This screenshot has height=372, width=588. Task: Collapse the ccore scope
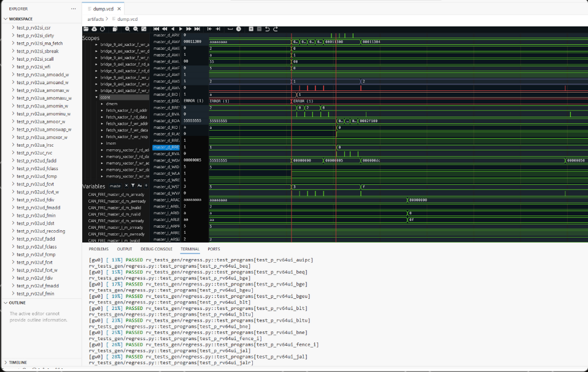pos(96,97)
